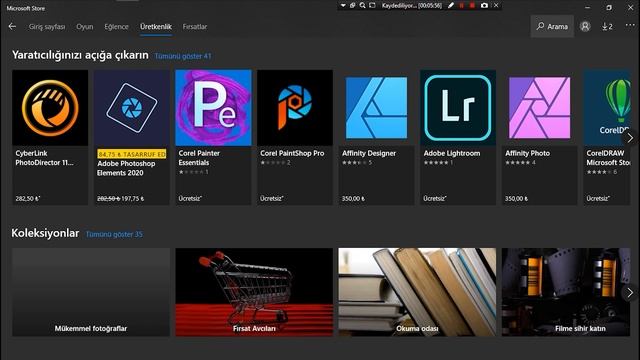Image resolution: width=640 pixels, height=360 pixels.
Task: Advance Koleksiyonlar carousel with right chevron
Action: tap(630, 292)
